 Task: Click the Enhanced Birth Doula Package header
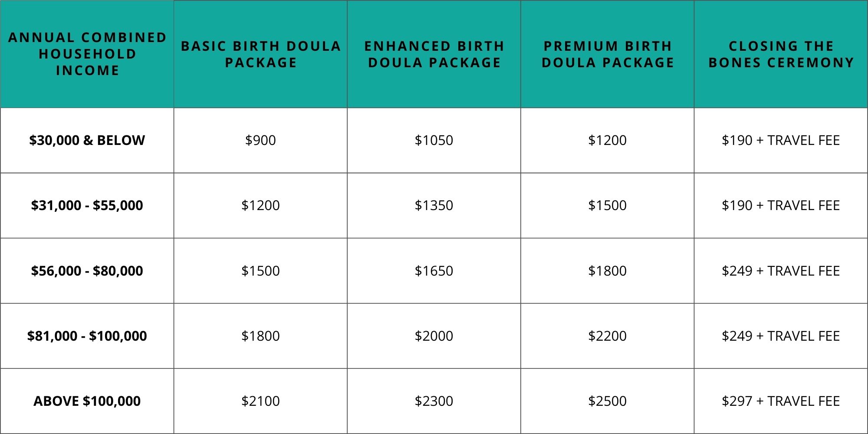coord(434,54)
